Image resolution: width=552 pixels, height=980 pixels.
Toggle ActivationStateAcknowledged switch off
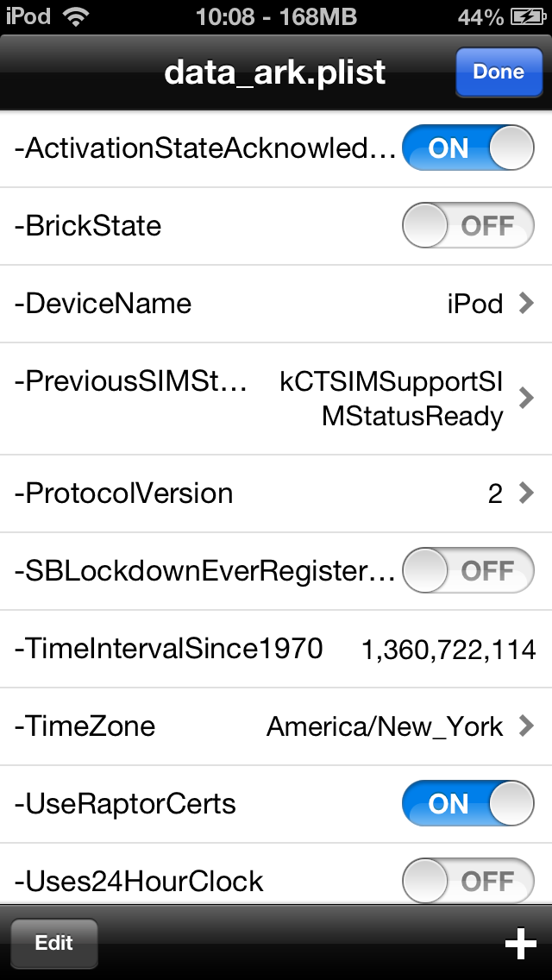pyautogui.click(x=467, y=148)
